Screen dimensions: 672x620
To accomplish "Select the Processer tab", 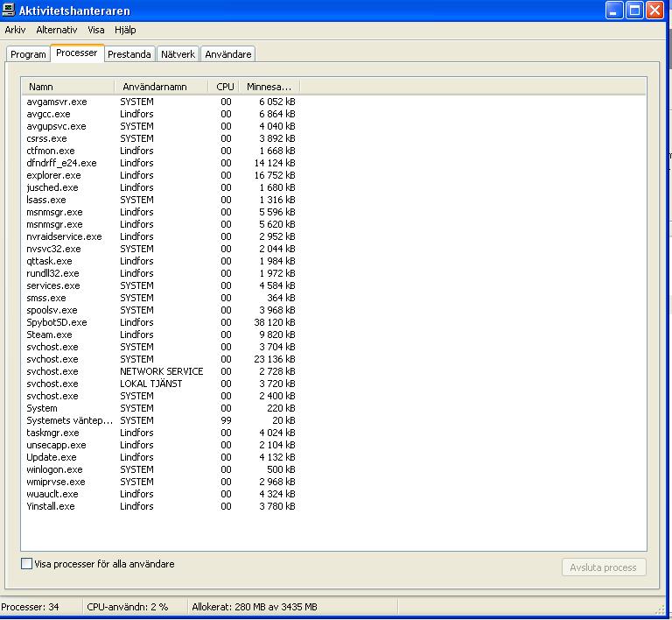I will (77, 53).
